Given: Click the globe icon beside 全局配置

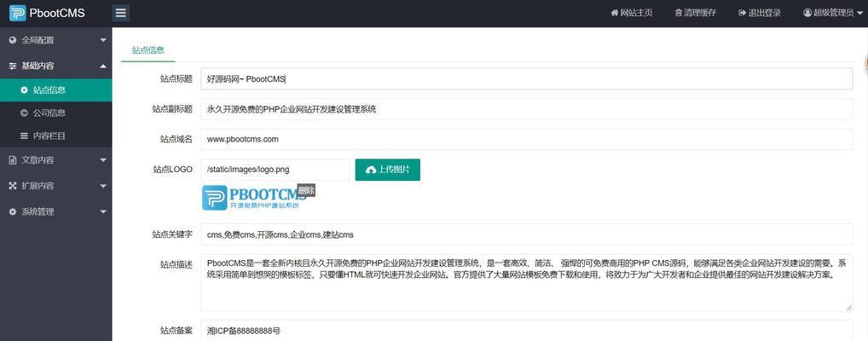Looking at the screenshot, I should pyautogui.click(x=13, y=40).
